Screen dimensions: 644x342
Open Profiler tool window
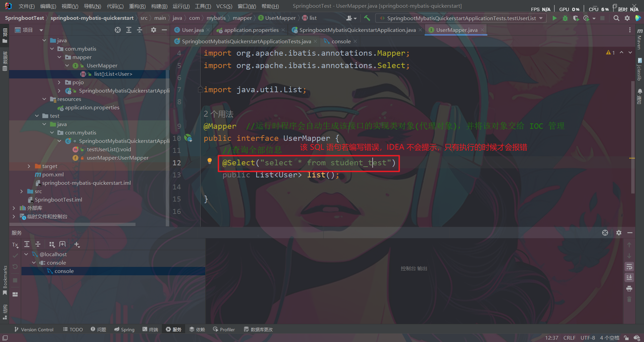pos(224,330)
